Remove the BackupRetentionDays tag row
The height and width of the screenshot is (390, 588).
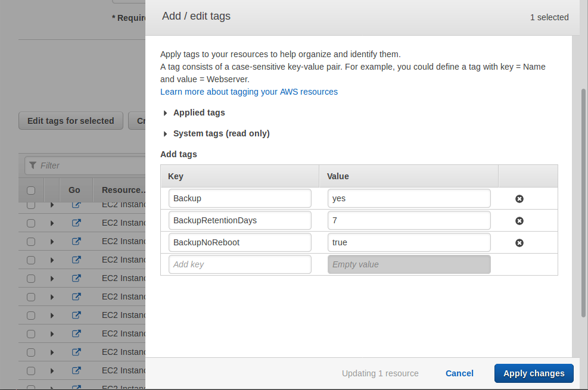point(519,221)
